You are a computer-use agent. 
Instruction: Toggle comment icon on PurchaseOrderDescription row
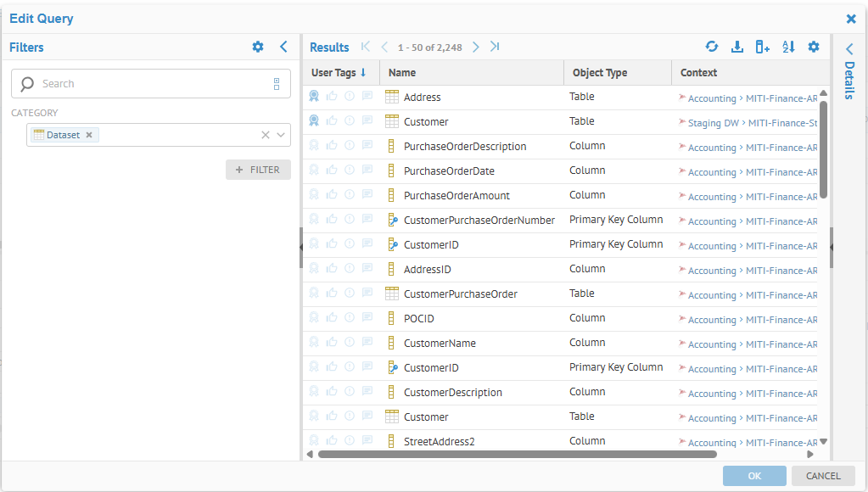point(367,146)
